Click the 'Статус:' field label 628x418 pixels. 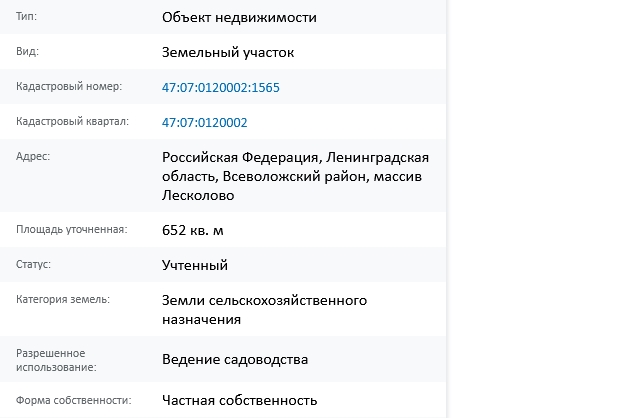tap(33, 264)
